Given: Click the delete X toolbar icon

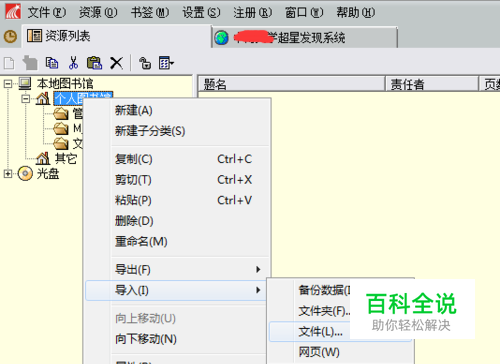Looking at the screenshot, I should (116, 63).
